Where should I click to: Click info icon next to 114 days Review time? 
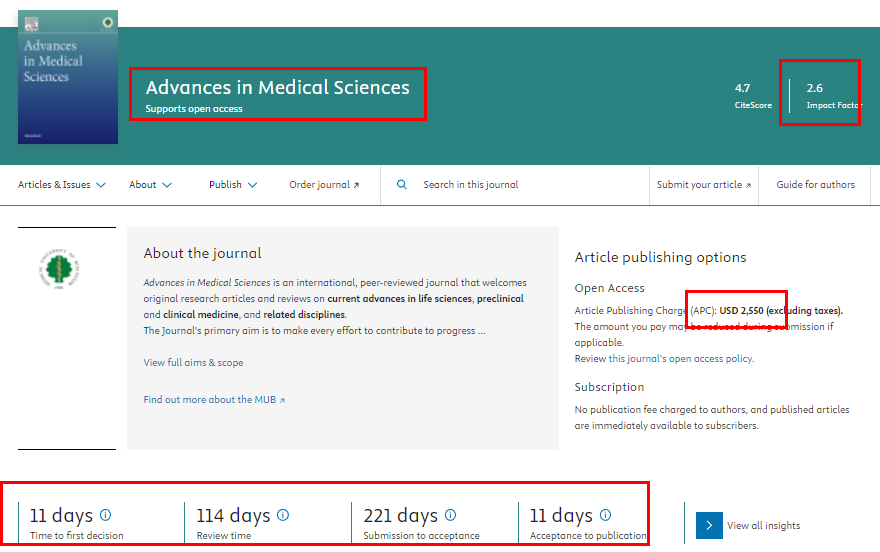283,515
